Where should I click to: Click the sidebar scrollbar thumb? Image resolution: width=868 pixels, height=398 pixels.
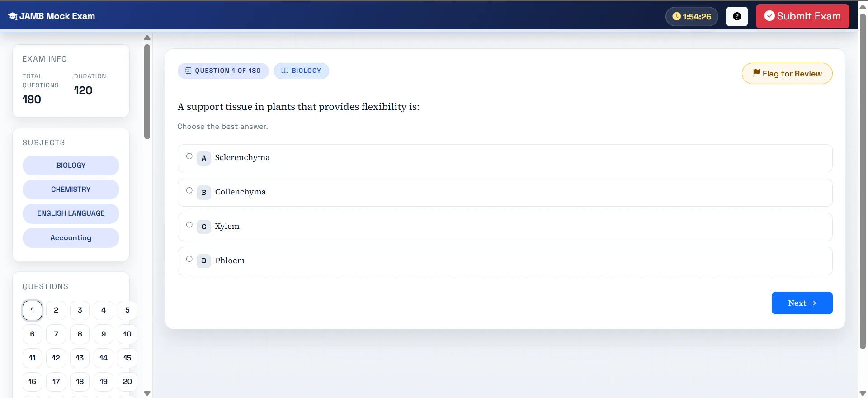pyautogui.click(x=147, y=91)
